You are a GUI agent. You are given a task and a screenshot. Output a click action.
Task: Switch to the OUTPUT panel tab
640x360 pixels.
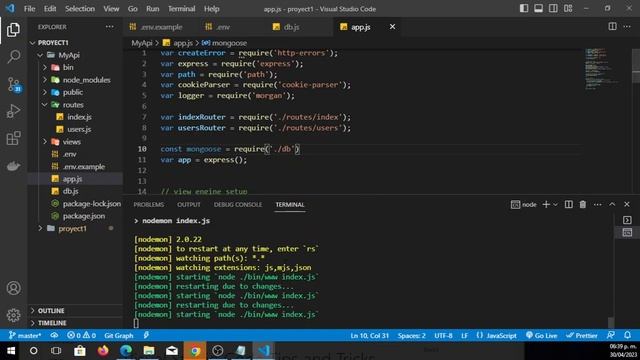click(189, 204)
